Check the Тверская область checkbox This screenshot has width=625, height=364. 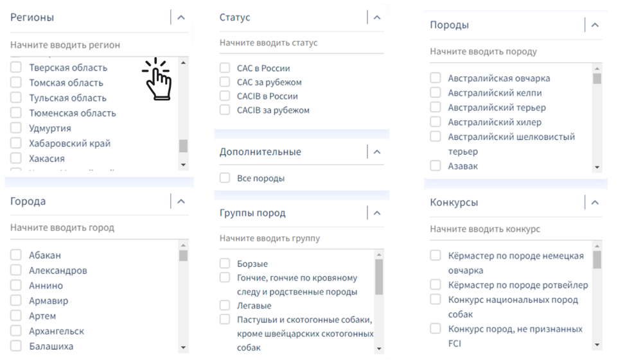coord(16,67)
